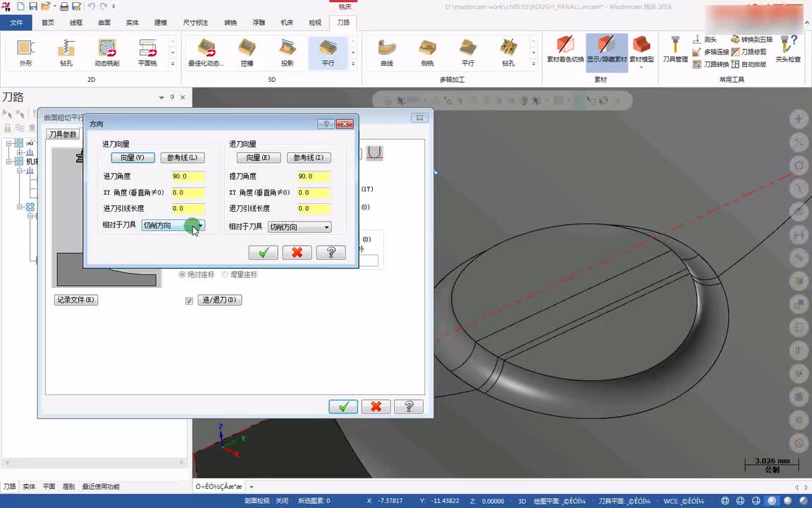Pick the 动态铣削 dynamic mill icon
The image size is (812, 508).
[x=106, y=52]
